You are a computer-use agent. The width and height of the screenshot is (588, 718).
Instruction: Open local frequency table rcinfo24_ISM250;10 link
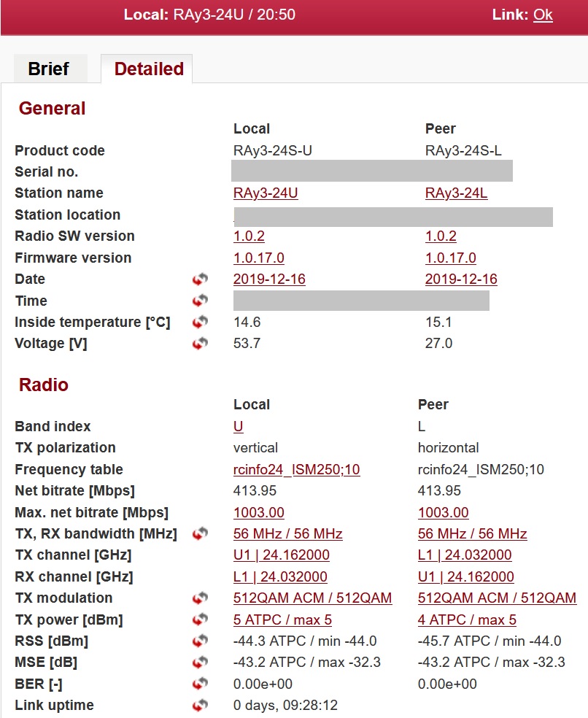click(296, 470)
